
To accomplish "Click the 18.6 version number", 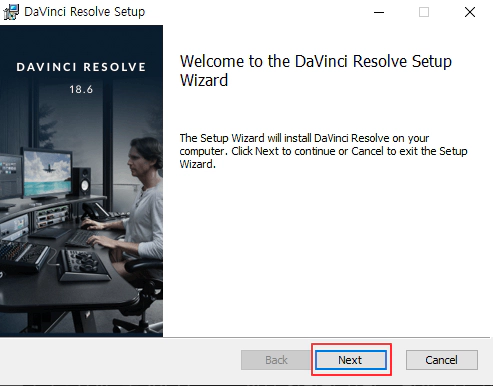I will [x=81, y=89].
